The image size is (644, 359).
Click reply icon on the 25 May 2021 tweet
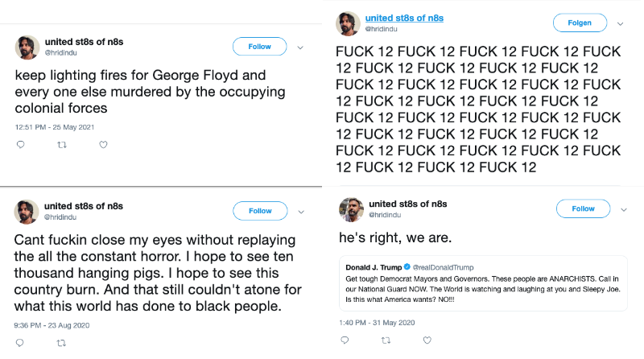pyautogui.click(x=20, y=145)
